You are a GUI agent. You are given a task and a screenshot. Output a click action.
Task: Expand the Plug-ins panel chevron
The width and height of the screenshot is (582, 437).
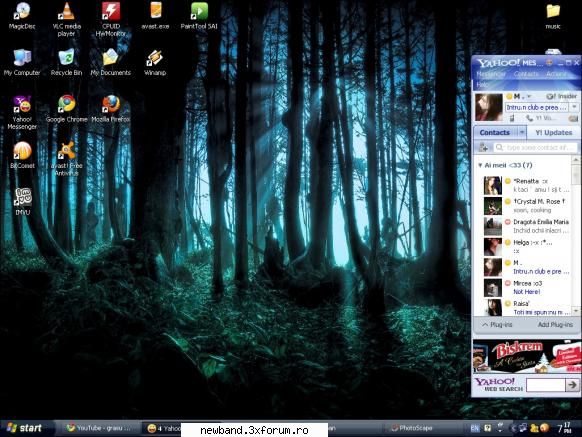pyautogui.click(x=485, y=325)
